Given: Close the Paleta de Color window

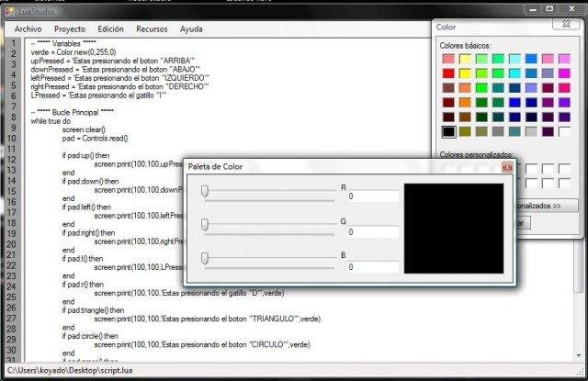Looking at the screenshot, I should [507, 167].
